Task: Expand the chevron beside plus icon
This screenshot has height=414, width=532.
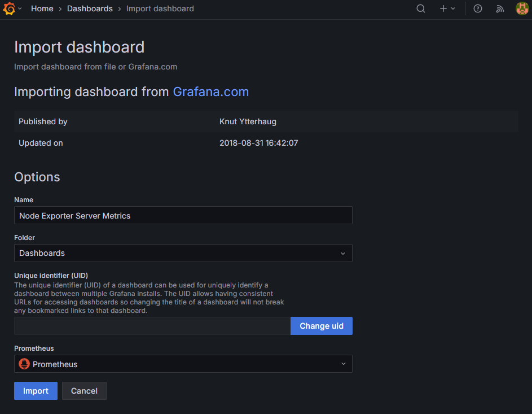Action: click(453, 8)
